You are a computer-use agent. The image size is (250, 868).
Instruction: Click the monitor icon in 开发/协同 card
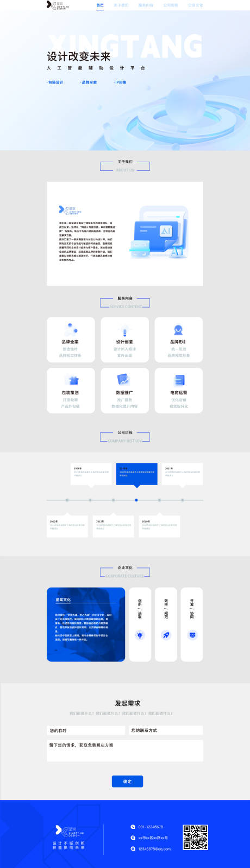(x=192, y=635)
